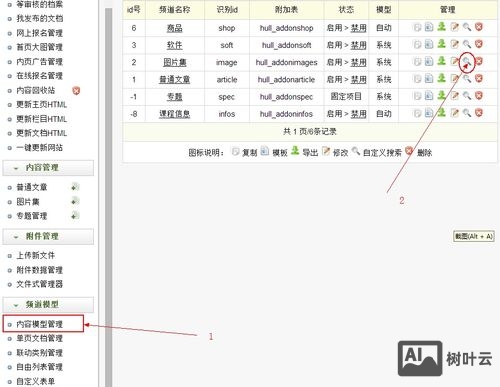Click the 固定项目 status cell
Viewport: 500px width, 387px height.
point(346,97)
